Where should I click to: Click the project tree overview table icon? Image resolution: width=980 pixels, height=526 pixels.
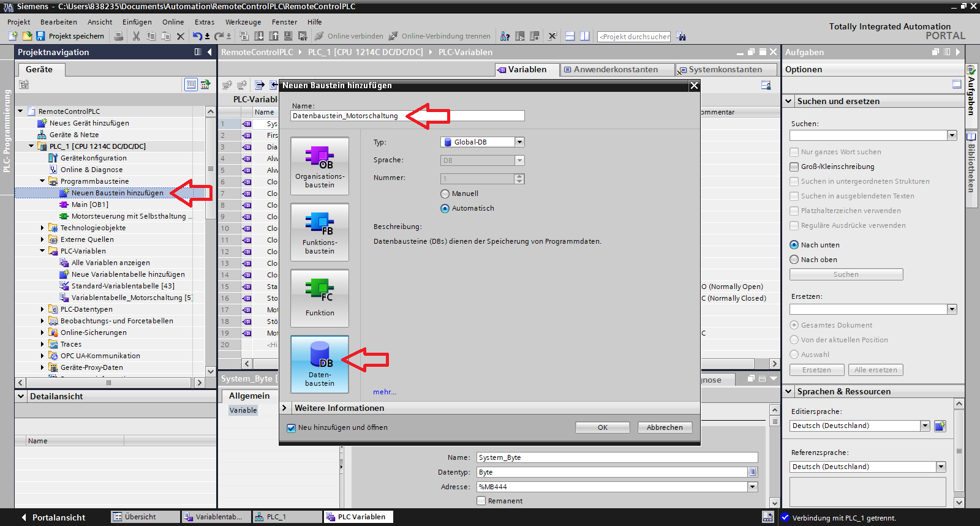pos(191,85)
